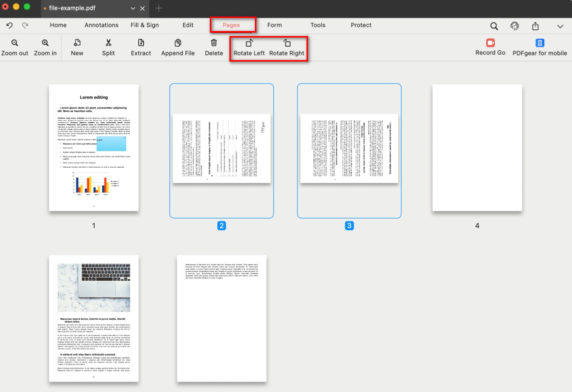The image size is (572, 392).
Task: Select the Split scissors tool
Action: 108,44
